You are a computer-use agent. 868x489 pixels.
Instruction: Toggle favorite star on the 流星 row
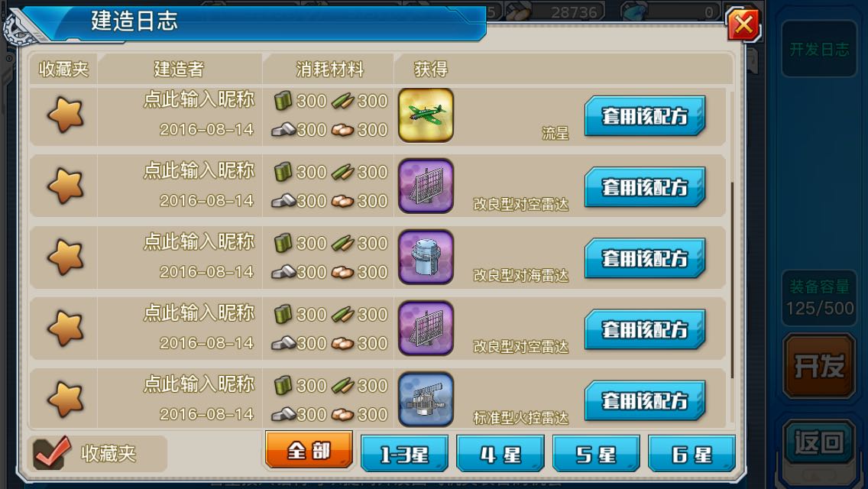(65, 115)
